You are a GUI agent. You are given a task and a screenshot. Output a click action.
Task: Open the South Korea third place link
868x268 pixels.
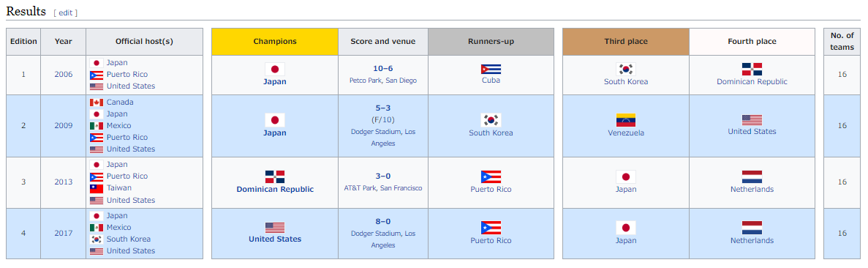(x=625, y=81)
